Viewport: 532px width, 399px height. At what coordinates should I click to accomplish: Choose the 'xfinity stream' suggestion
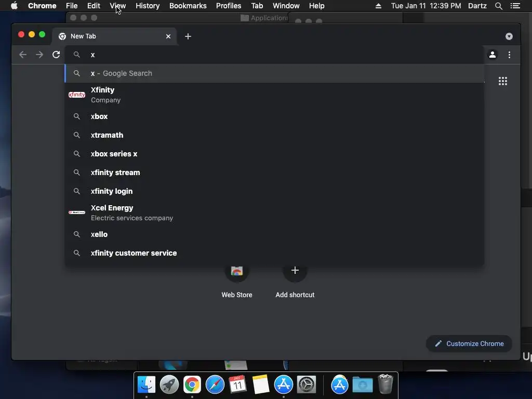pos(274,172)
